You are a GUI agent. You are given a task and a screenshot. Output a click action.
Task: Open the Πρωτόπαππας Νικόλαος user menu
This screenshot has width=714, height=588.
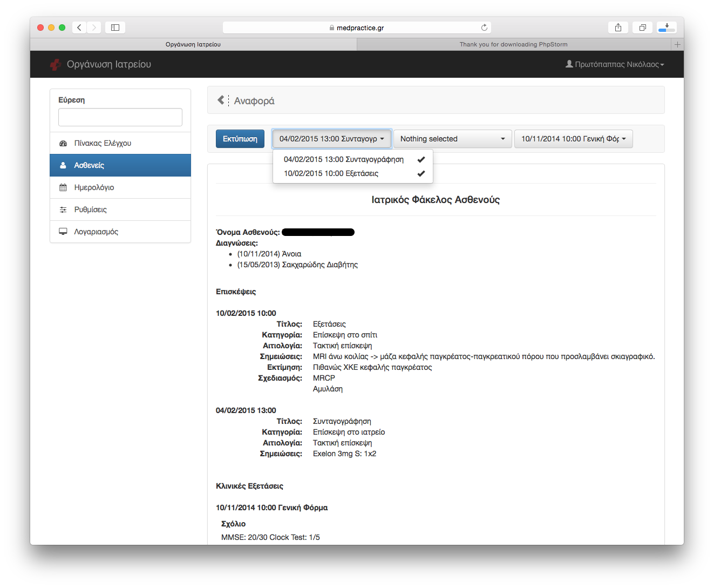(x=615, y=64)
